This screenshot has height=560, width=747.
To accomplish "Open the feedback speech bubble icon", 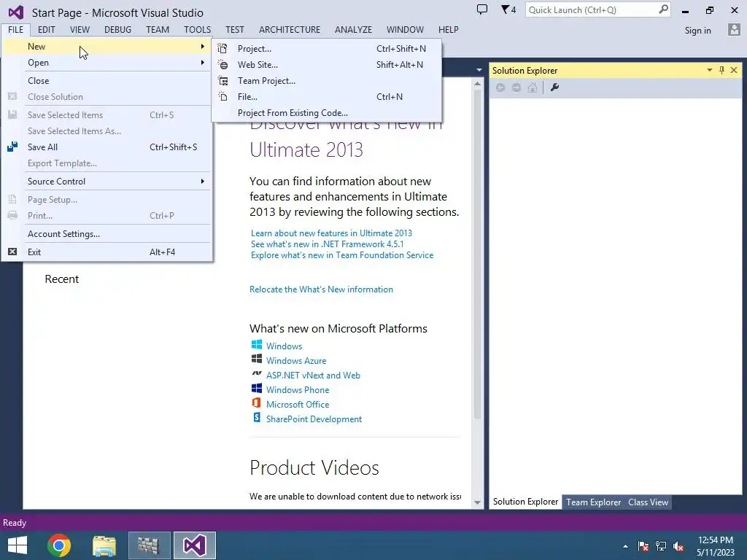I will coord(482,9).
